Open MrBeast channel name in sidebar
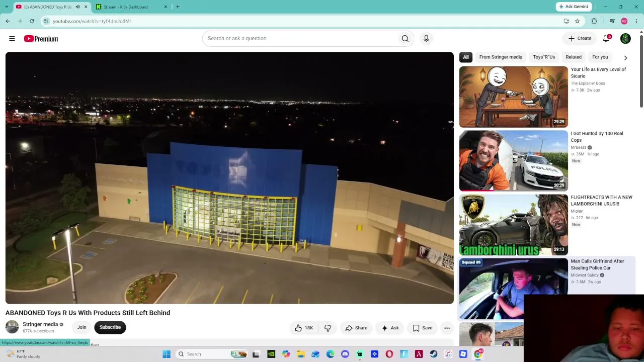This screenshot has height=362, width=644. point(578,147)
